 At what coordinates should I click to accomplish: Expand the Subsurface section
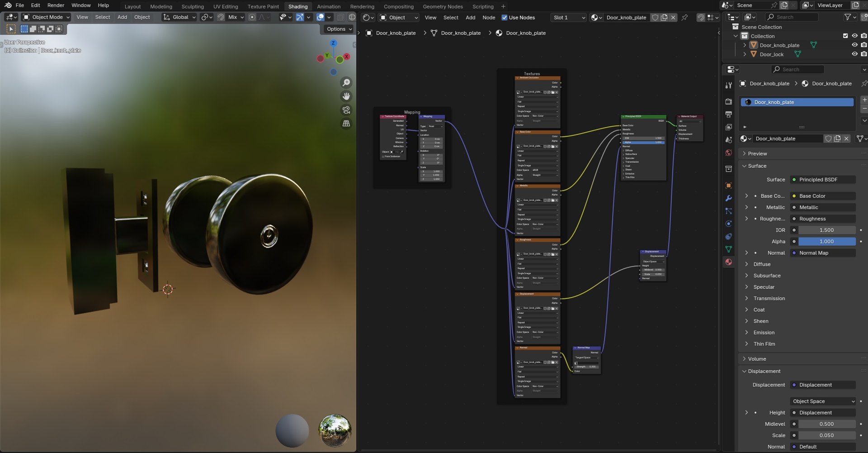(767, 276)
